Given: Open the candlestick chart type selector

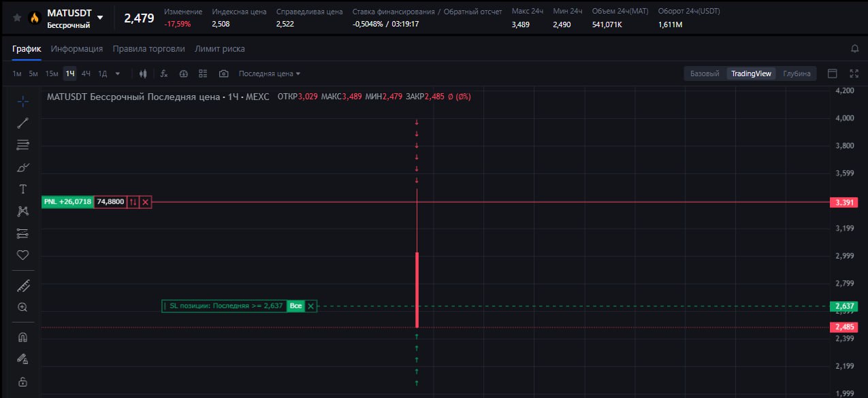Looking at the screenshot, I should pyautogui.click(x=143, y=73).
